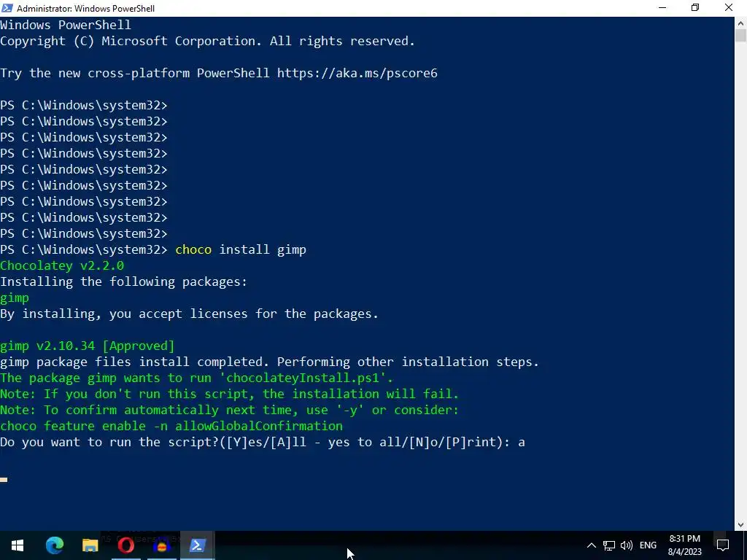Open the Windows Start menu
Image resolution: width=747 pixels, height=560 pixels.
point(18,545)
